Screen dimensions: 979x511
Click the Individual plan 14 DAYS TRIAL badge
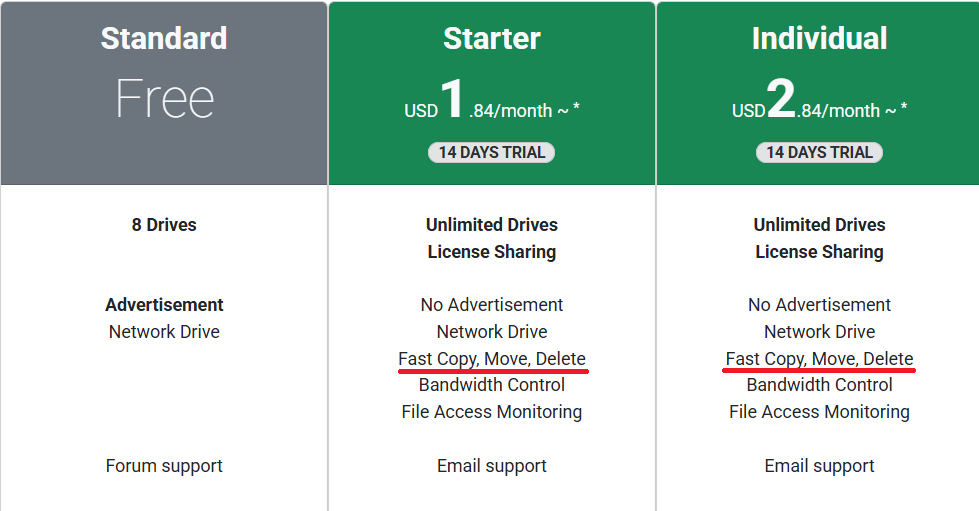click(x=819, y=152)
